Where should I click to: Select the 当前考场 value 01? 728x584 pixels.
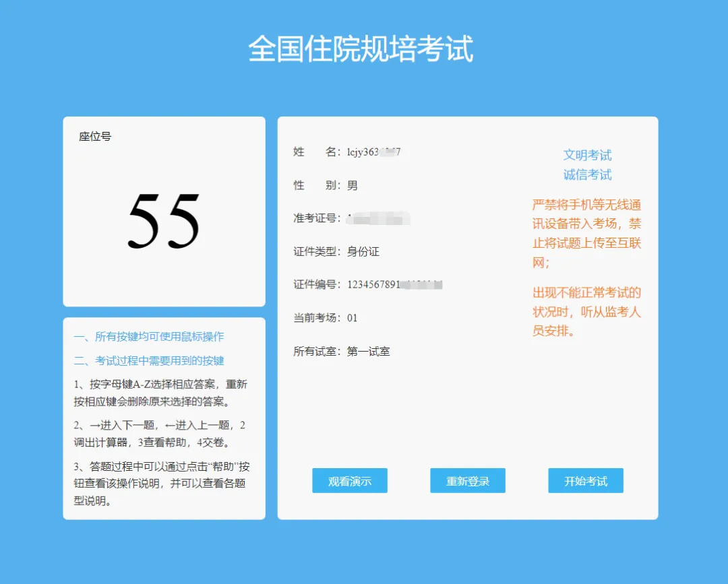(351, 317)
